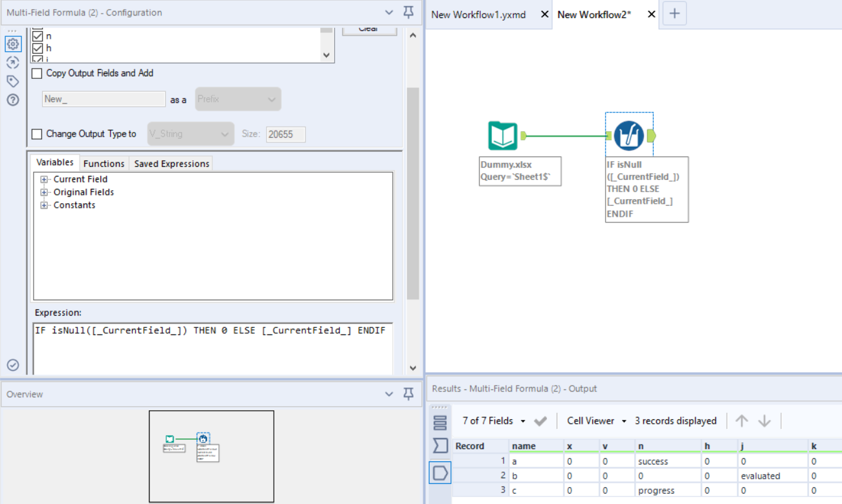This screenshot has height=504, width=842.
Task: Create a new workflow with the plus button
Action: click(x=674, y=14)
